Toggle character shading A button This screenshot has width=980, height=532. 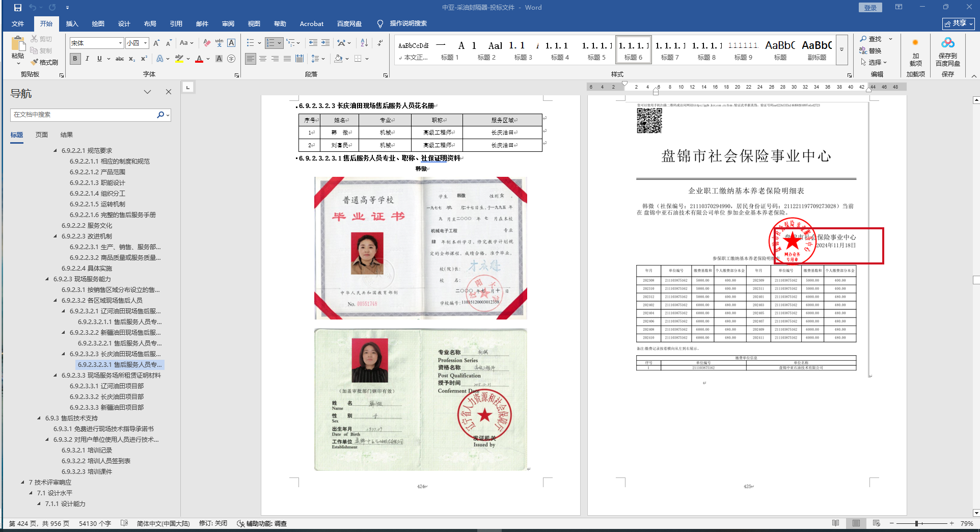(219, 59)
